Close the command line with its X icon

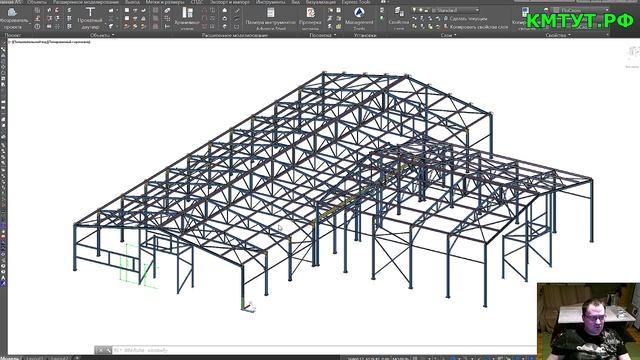point(100,350)
